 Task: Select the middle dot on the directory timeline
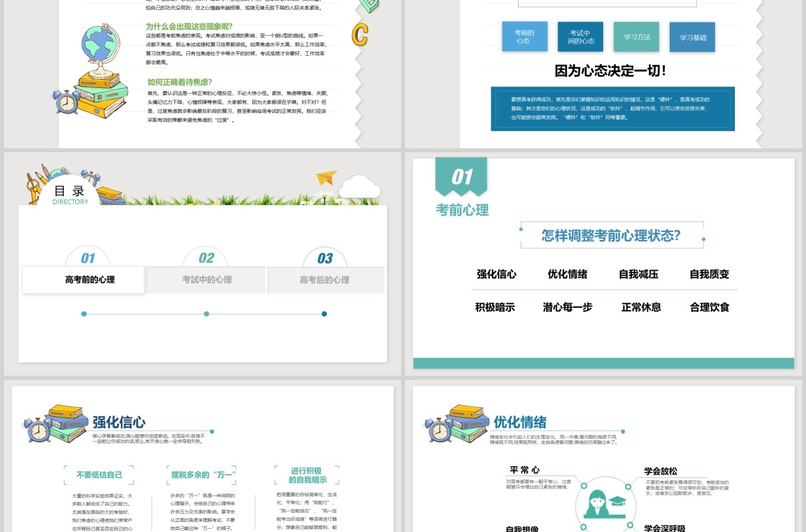pyautogui.click(x=206, y=314)
